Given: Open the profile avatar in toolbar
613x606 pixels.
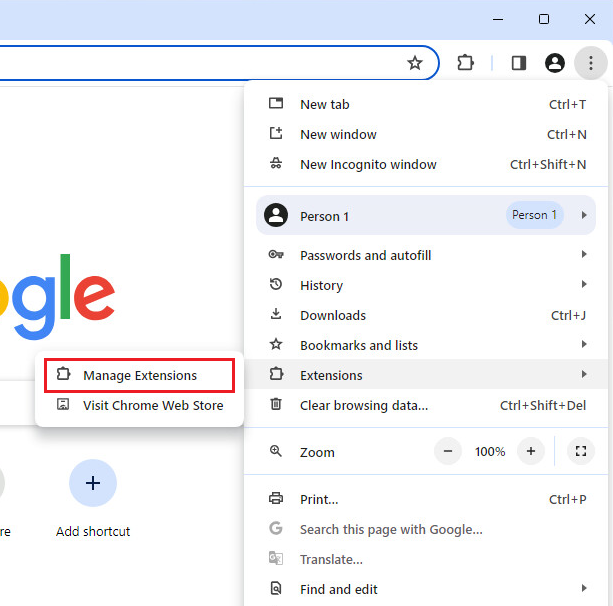Looking at the screenshot, I should coord(555,63).
